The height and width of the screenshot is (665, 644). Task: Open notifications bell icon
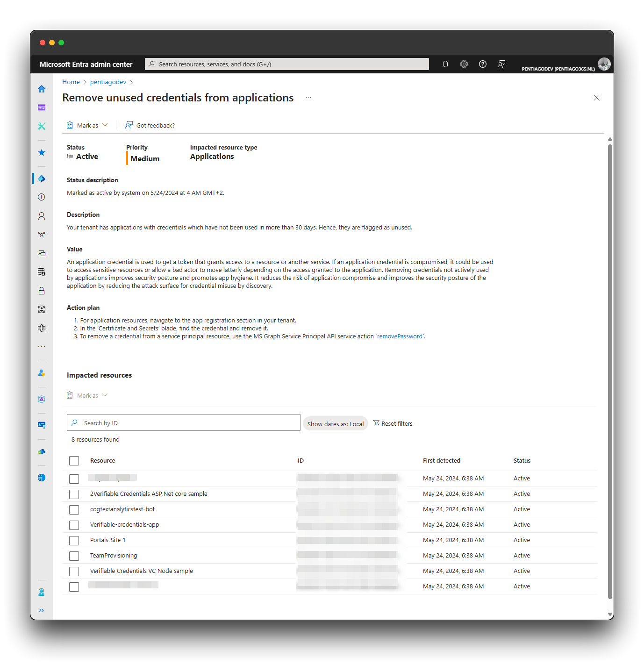445,64
